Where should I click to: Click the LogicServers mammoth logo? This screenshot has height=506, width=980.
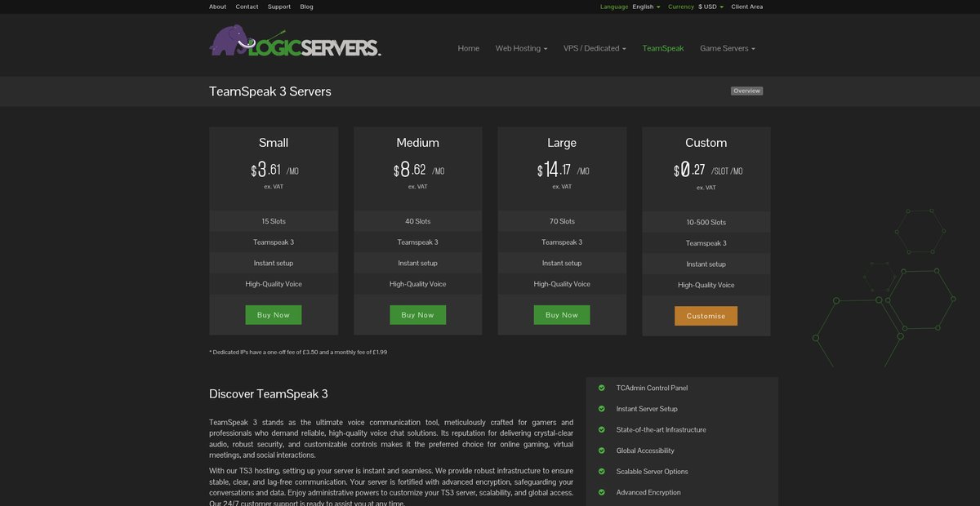point(295,41)
